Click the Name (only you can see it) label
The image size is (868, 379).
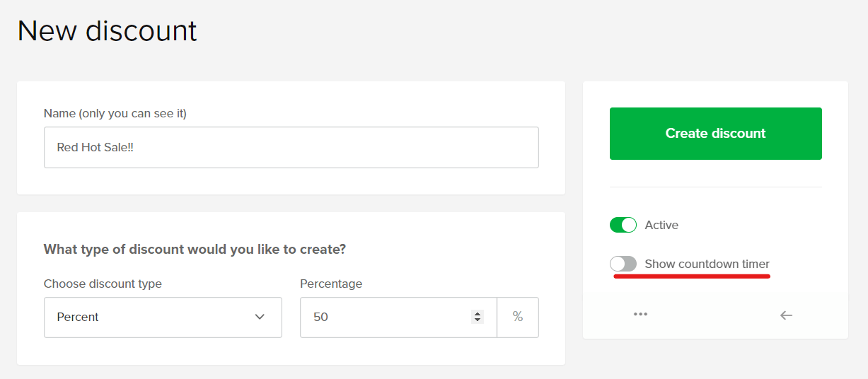pos(115,113)
